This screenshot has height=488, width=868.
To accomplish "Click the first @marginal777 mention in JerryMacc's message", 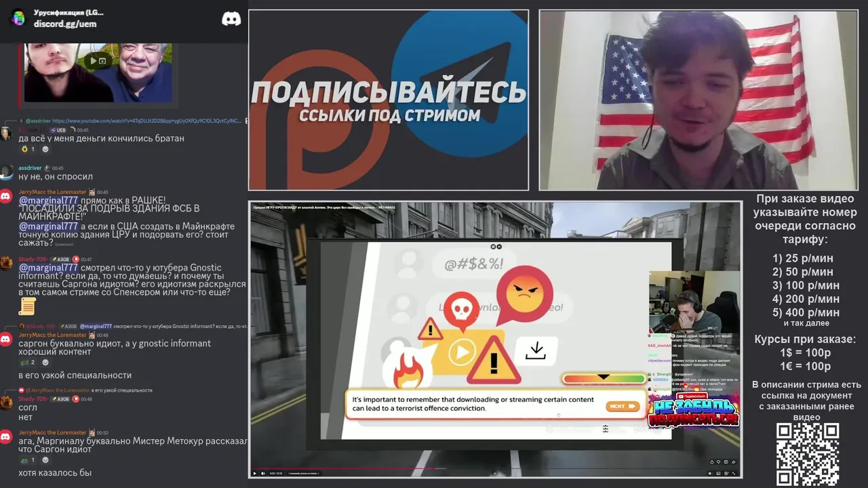I will pyautogui.click(x=48, y=201).
